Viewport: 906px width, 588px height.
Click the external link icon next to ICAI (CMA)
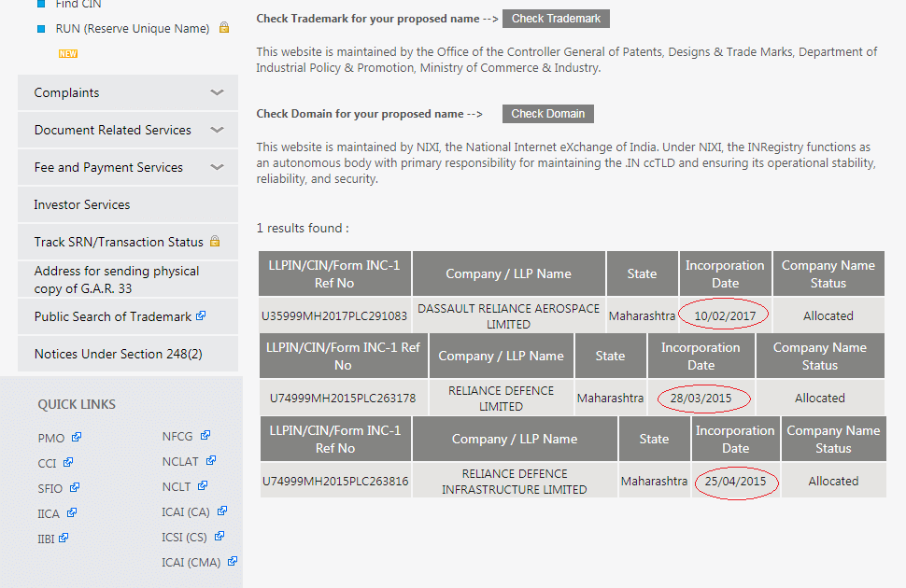click(x=233, y=561)
